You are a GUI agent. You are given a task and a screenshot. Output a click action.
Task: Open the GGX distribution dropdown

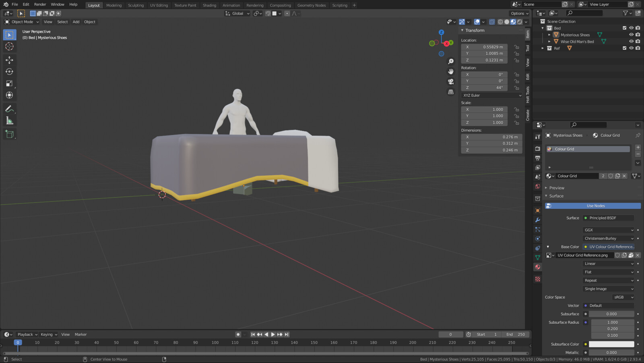pos(609,230)
